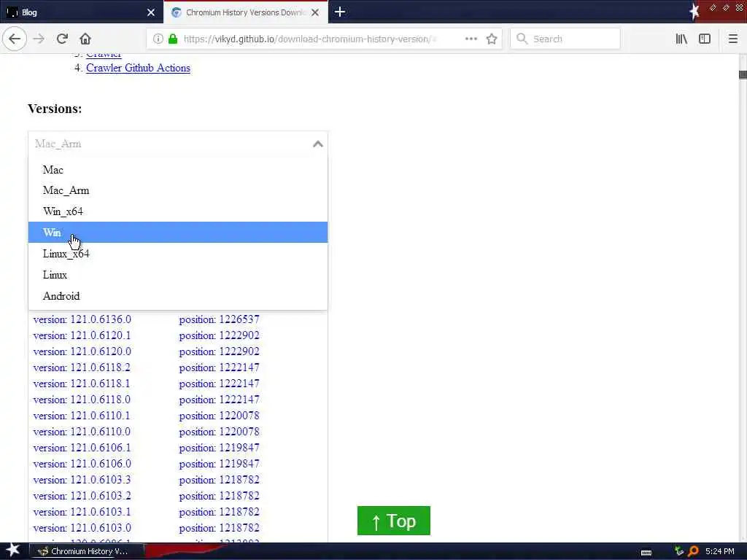Image resolution: width=747 pixels, height=560 pixels.
Task: Open the Crawler Github Actions link
Action: click(138, 68)
